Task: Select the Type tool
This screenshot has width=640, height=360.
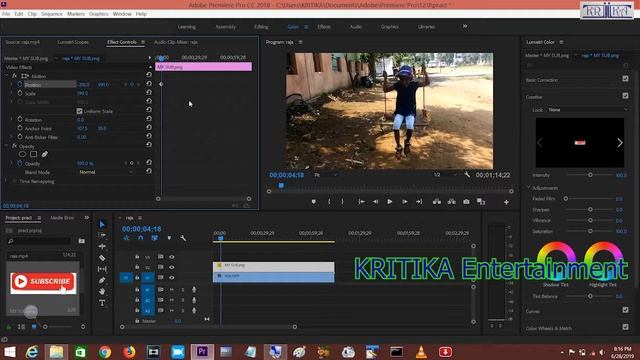Action: pos(102,303)
